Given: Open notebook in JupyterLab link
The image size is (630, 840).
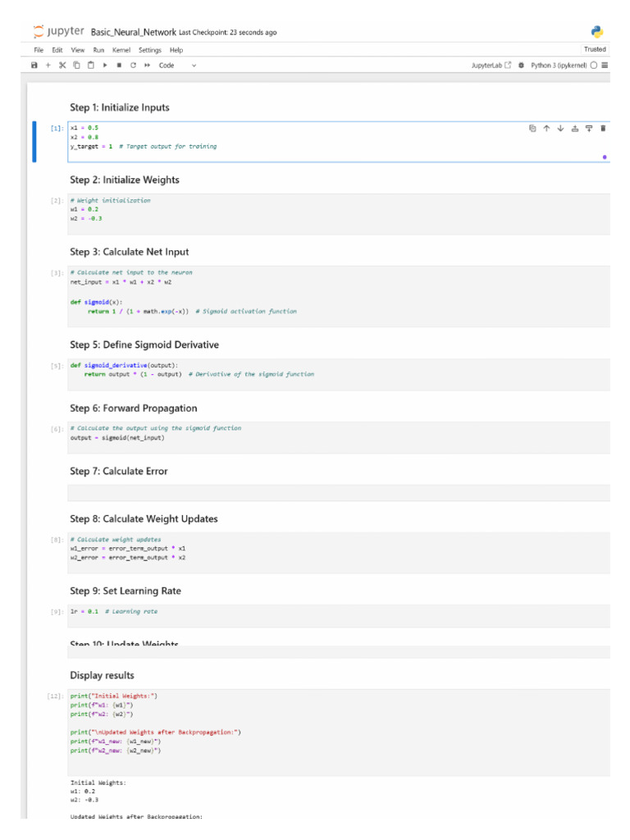Looking at the screenshot, I should point(491,65).
